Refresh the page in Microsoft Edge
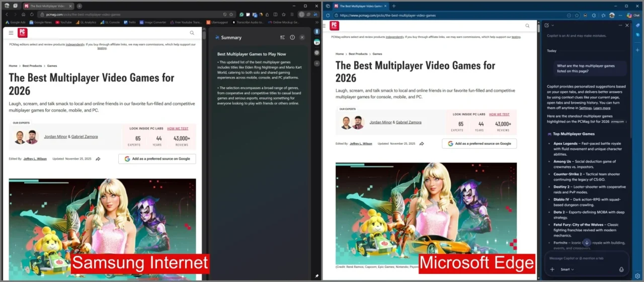 [328, 15]
